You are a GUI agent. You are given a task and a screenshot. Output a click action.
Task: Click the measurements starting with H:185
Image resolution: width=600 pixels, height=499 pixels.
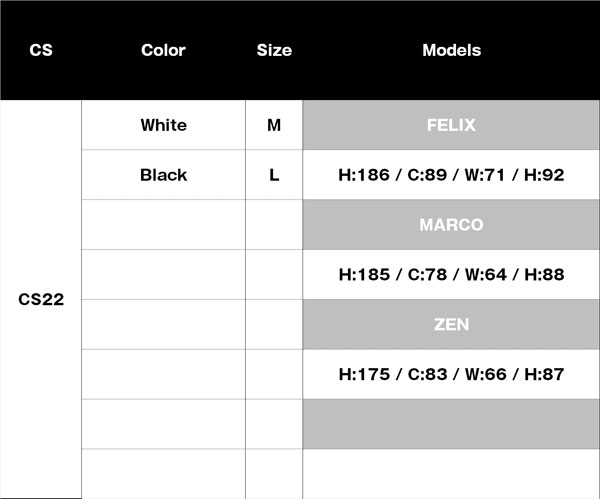pos(451,274)
